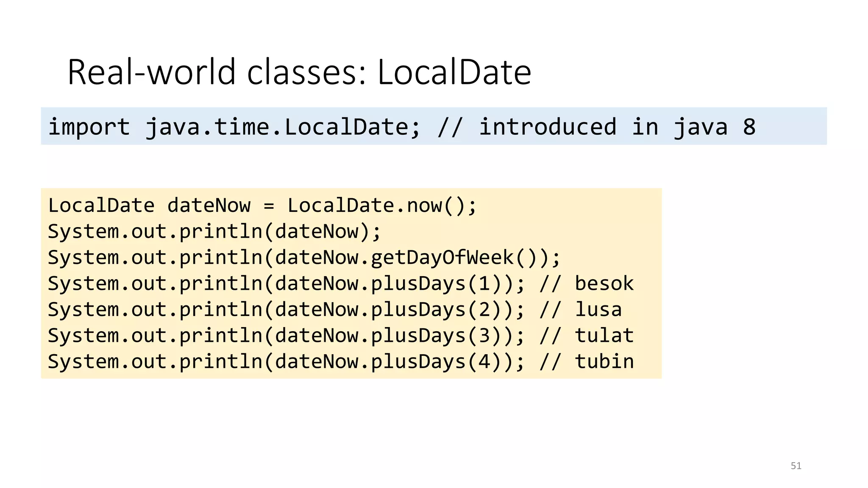This screenshot has height=488, width=868.
Task: Click the slide title 'Real-world classes: LocalDate'
Action: coord(299,72)
